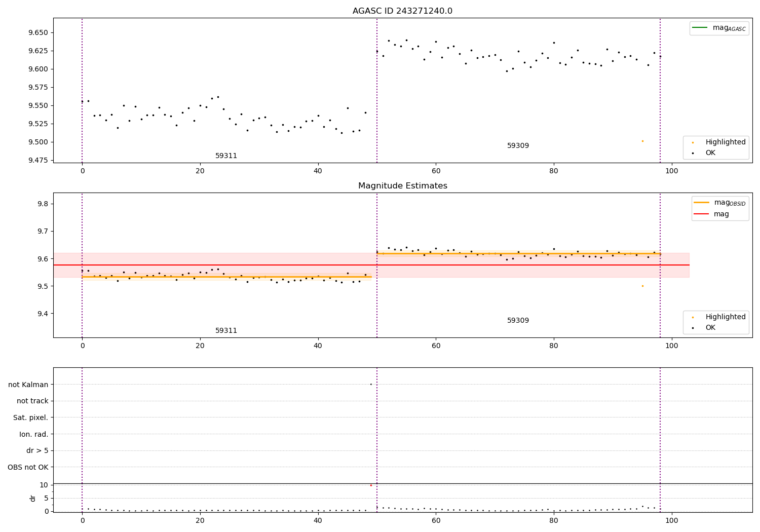Click the x-axis 80 tick of bottom panel
This screenshot has width=760, height=532.
pos(554,521)
